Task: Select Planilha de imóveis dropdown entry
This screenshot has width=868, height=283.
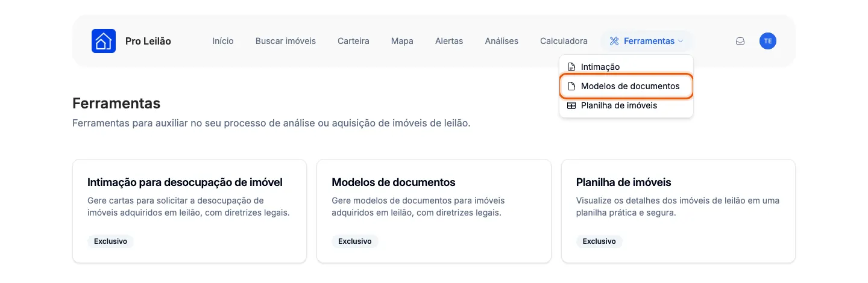Action: click(626, 105)
